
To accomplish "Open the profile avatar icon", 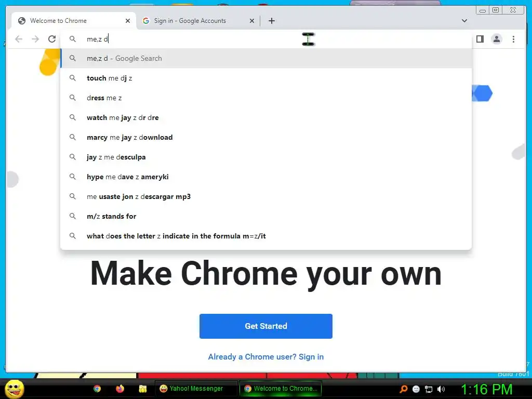I will pos(497,39).
